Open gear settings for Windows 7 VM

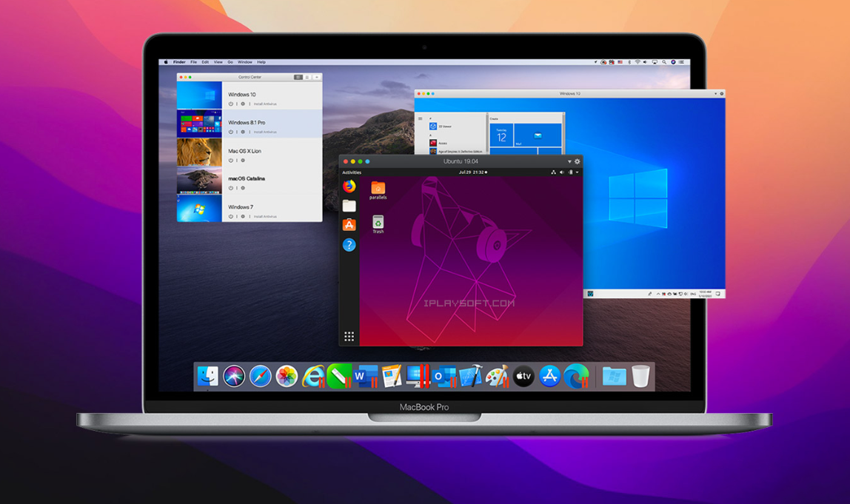[x=243, y=216]
